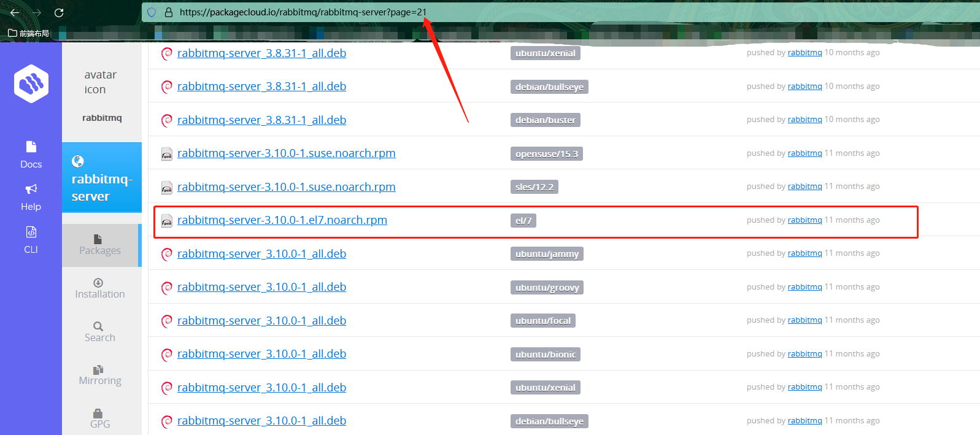980x435 pixels.
Task: Click rabbitmq pusher link on debian/buster row
Action: (x=804, y=120)
